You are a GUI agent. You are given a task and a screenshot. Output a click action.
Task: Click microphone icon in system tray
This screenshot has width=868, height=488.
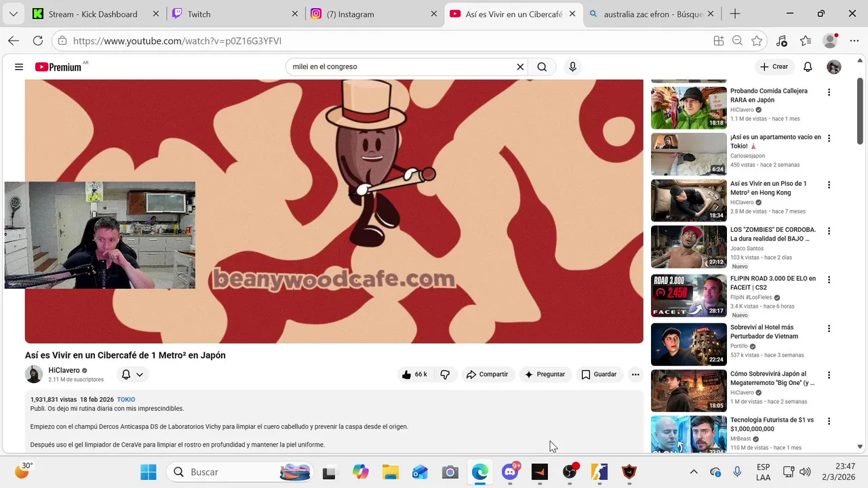pos(737,472)
